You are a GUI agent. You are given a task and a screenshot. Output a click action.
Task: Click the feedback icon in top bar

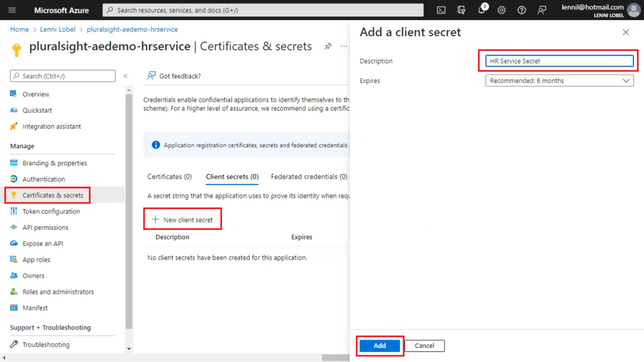[x=542, y=10]
